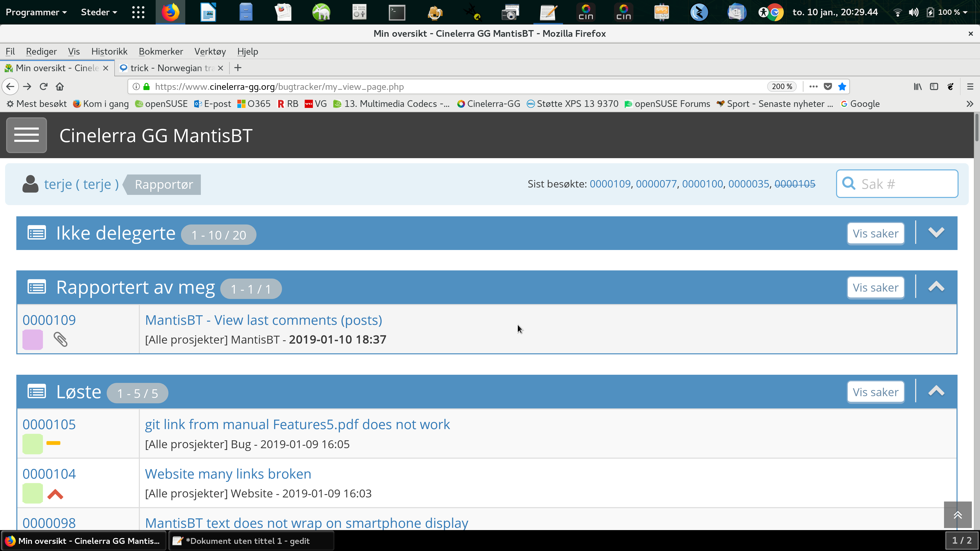Open gedit document from the bottom taskbar
This screenshot has width=980, height=551.
click(247, 541)
